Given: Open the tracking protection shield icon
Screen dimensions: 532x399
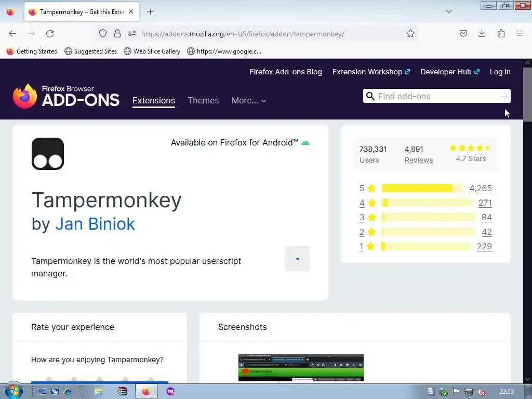Looking at the screenshot, I should coord(103,33).
